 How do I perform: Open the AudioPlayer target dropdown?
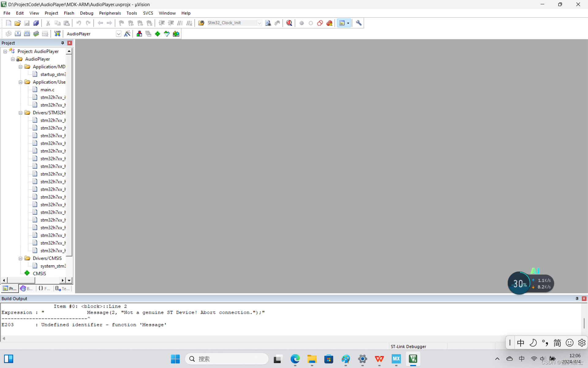click(119, 34)
